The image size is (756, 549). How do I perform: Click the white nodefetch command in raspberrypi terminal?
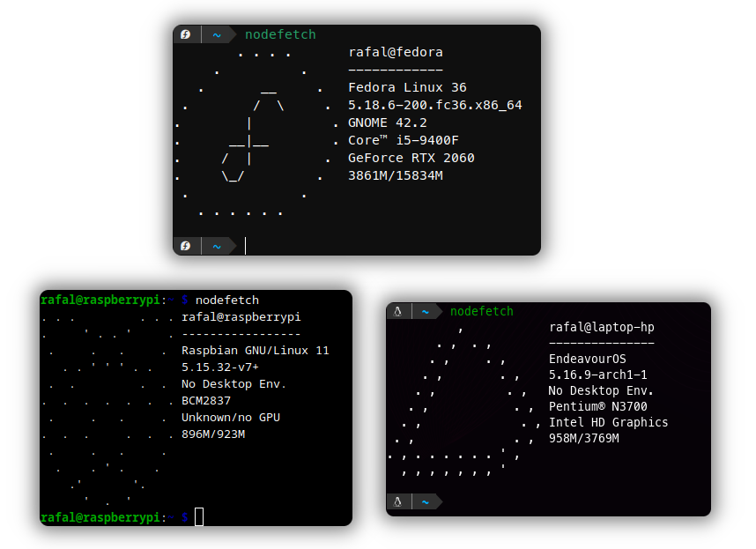click(227, 300)
